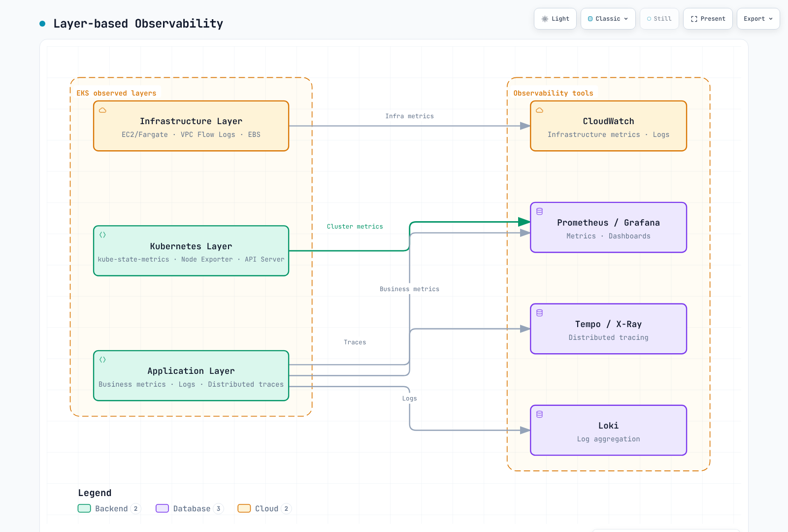This screenshot has height=532, width=788.
Task: Select the Prometheus / Grafana node title
Action: click(x=608, y=223)
